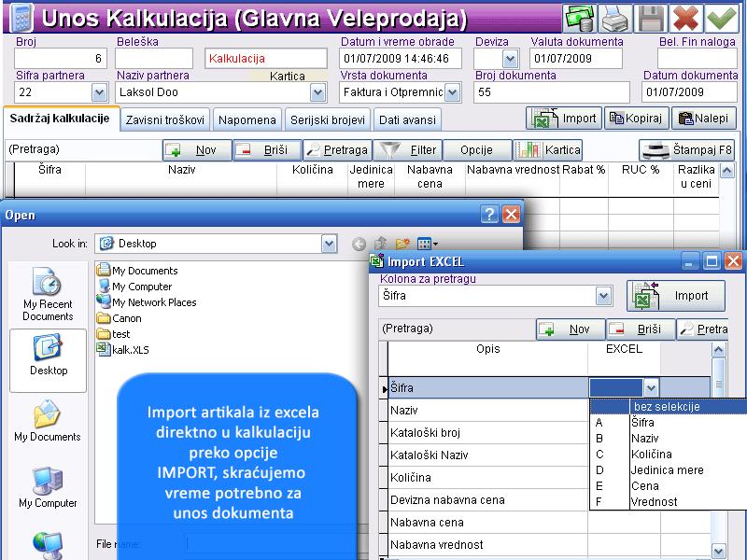Screen dimensions: 747x560
Task: Click the floppy disk save icon
Action: (x=651, y=19)
